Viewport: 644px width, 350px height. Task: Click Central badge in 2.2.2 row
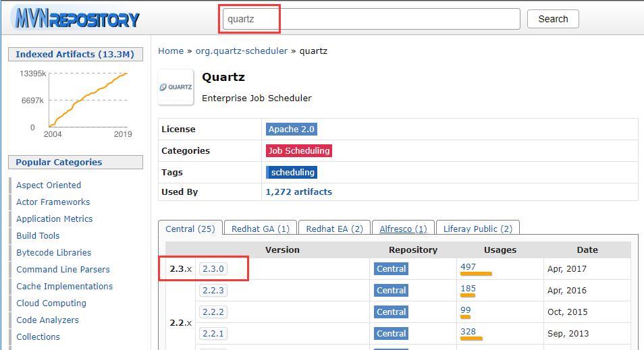pos(391,312)
